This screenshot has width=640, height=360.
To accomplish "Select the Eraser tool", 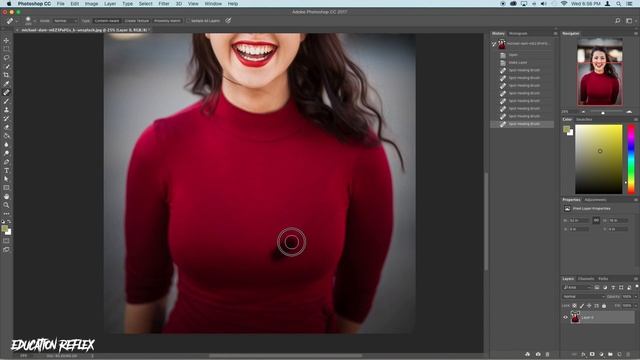I will [6, 127].
